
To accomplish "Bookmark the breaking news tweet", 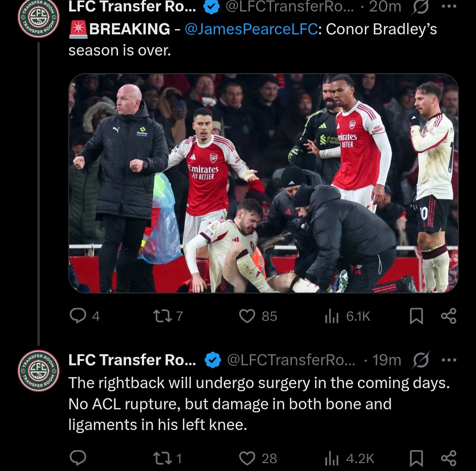I will point(416,316).
